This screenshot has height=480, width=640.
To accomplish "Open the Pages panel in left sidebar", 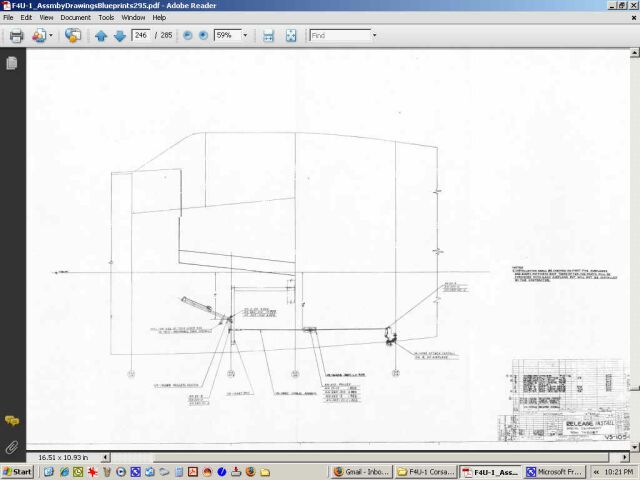I will 12,63.
